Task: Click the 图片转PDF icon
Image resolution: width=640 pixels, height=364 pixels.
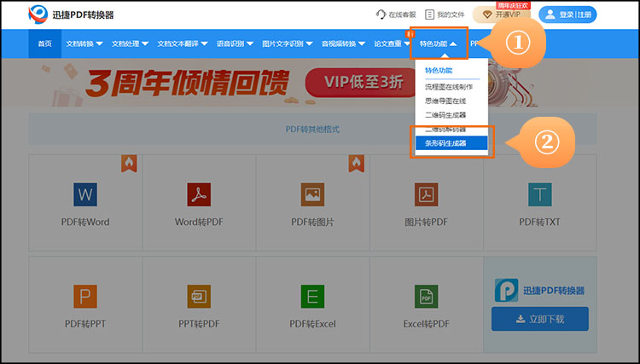Action: point(426,194)
